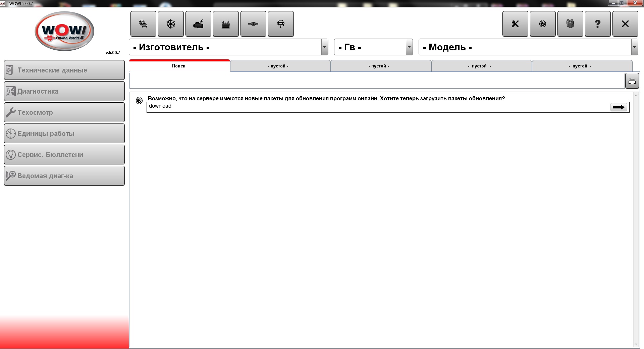The height and width of the screenshot is (349, 644).
Task: Click the scrollbar up arrow in results pane
Action: pyautogui.click(x=636, y=95)
